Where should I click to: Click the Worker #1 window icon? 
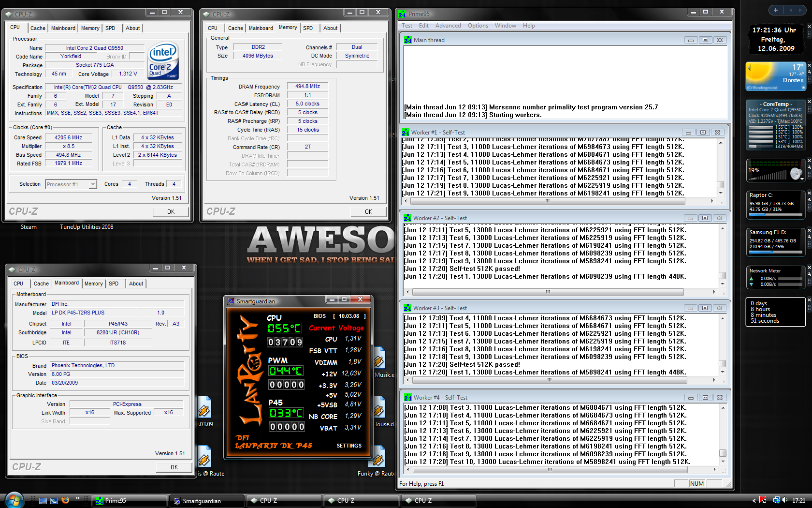click(406, 132)
